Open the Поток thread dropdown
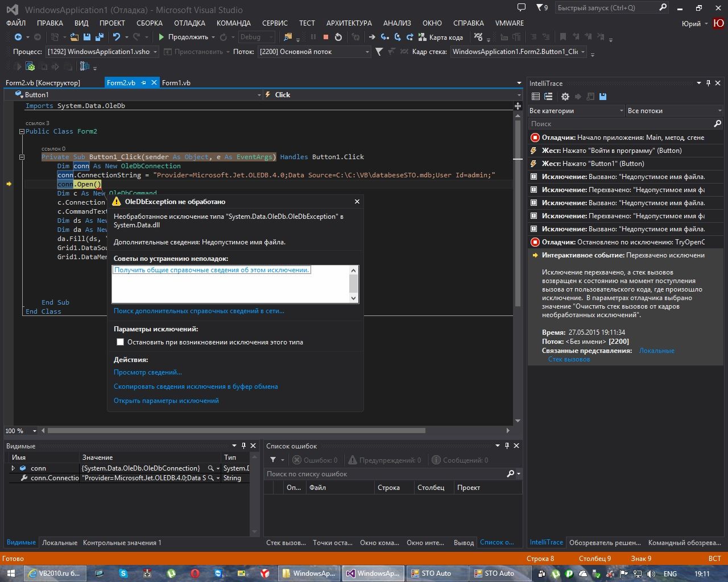The height and width of the screenshot is (582, 728). click(x=314, y=52)
